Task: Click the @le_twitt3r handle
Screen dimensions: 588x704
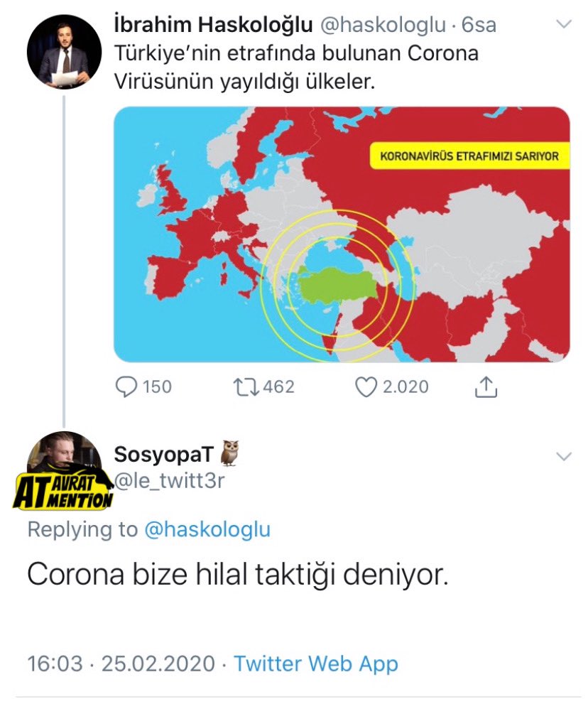Action: tap(169, 481)
